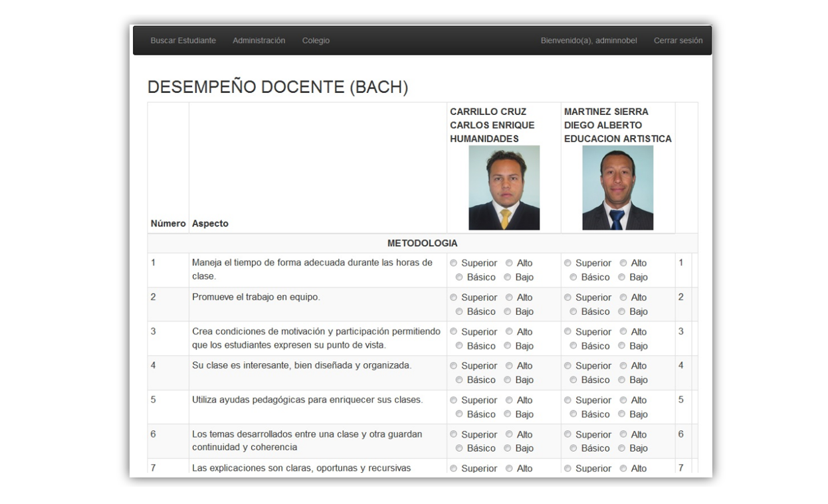
Task: Select Bajo for Carrillo on question 5
Action: 508,415
